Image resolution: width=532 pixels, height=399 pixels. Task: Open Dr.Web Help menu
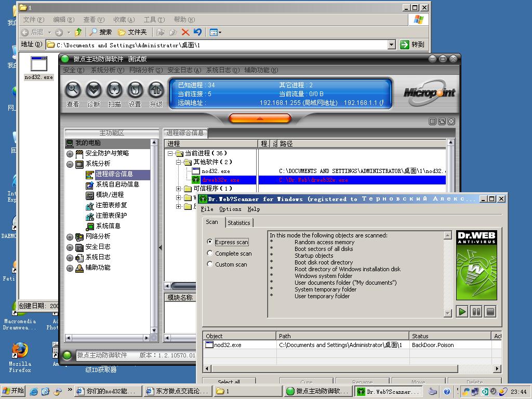point(254,209)
